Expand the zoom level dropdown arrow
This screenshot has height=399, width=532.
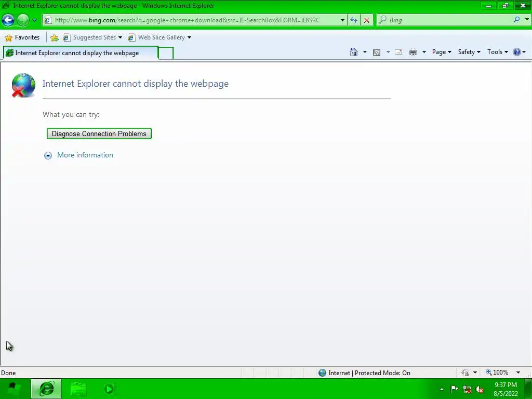click(518, 373)
